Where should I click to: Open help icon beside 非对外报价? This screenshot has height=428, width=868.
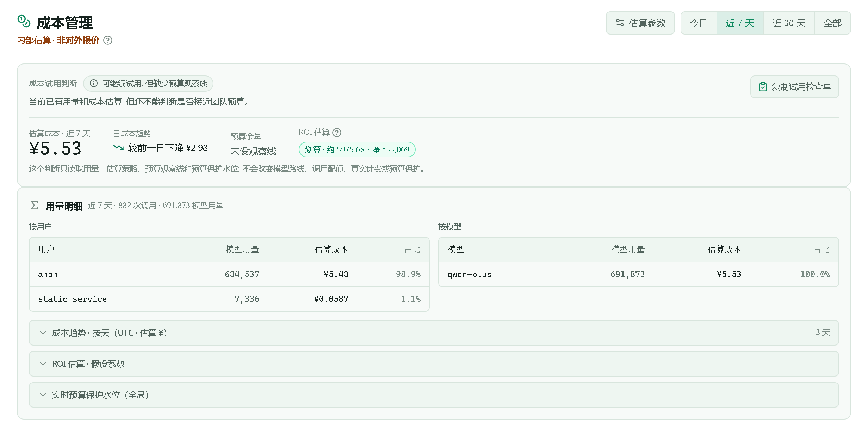pos(108,41)
